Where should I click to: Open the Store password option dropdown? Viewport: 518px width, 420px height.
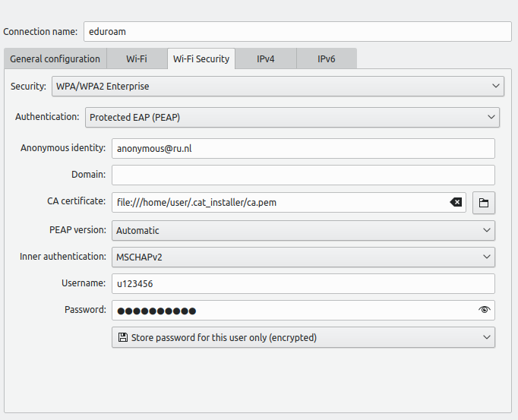(x=303, y=337)
